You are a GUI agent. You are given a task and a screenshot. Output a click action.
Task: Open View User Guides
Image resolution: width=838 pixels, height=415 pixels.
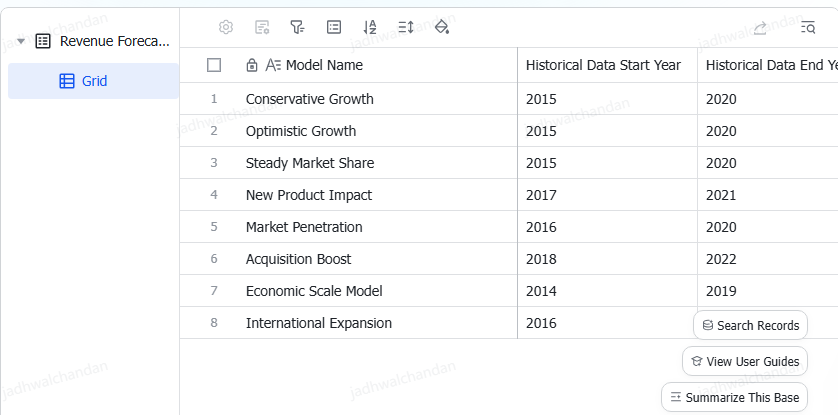745,362
